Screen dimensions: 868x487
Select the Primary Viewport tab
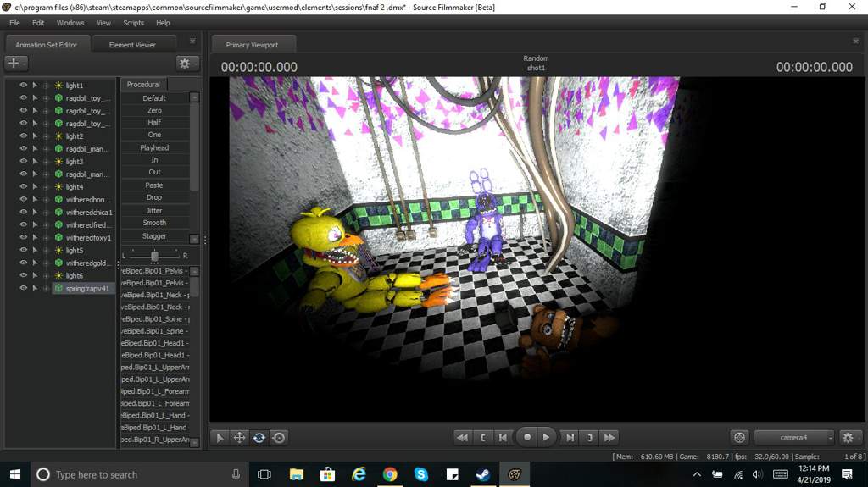[x=252, y=45]
